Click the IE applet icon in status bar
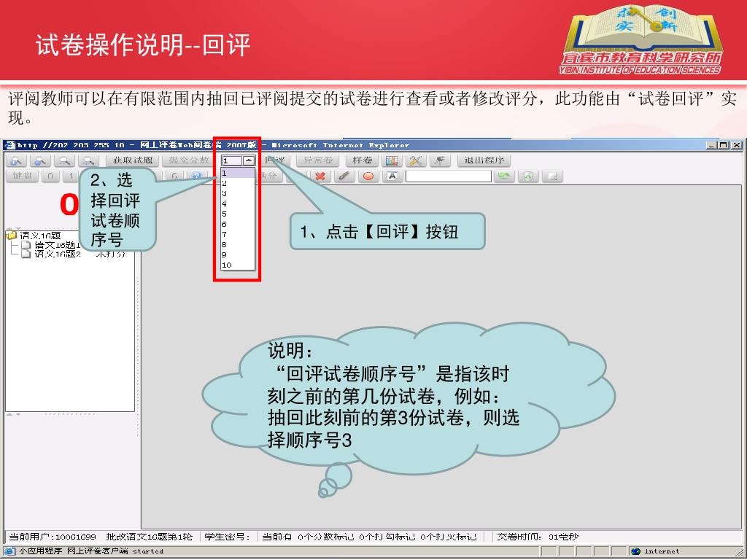 [x=10, y=551]
